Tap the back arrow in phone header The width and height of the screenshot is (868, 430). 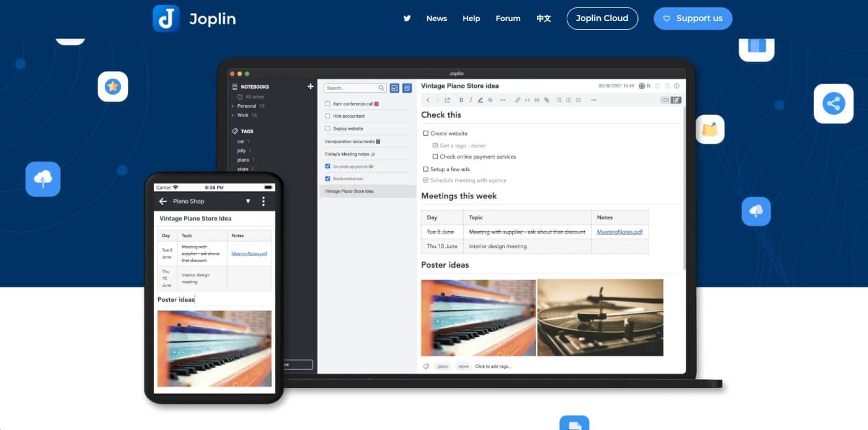pos(163,201)
